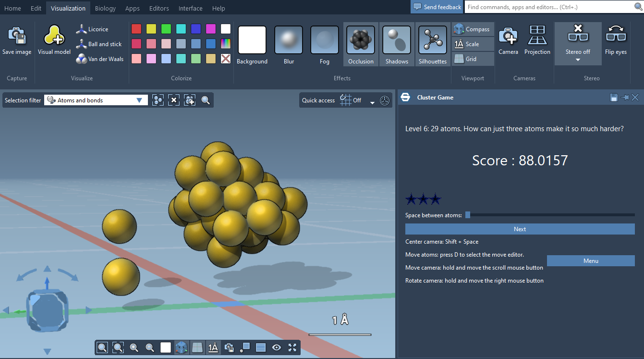The height and width of the screenshot is (359, 644).
Task: Expand the Selection filter dropdown
Action: pos(139,100)
